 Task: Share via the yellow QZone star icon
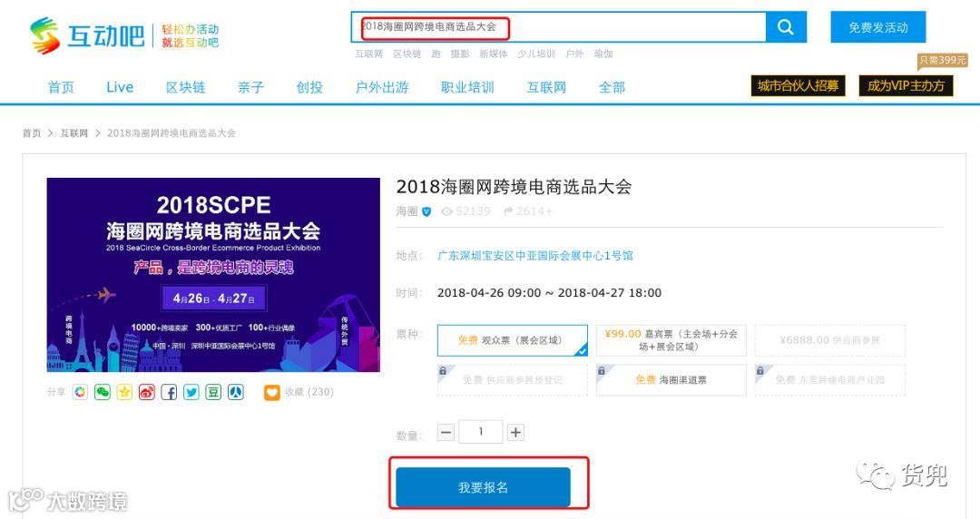pos(124,392)
